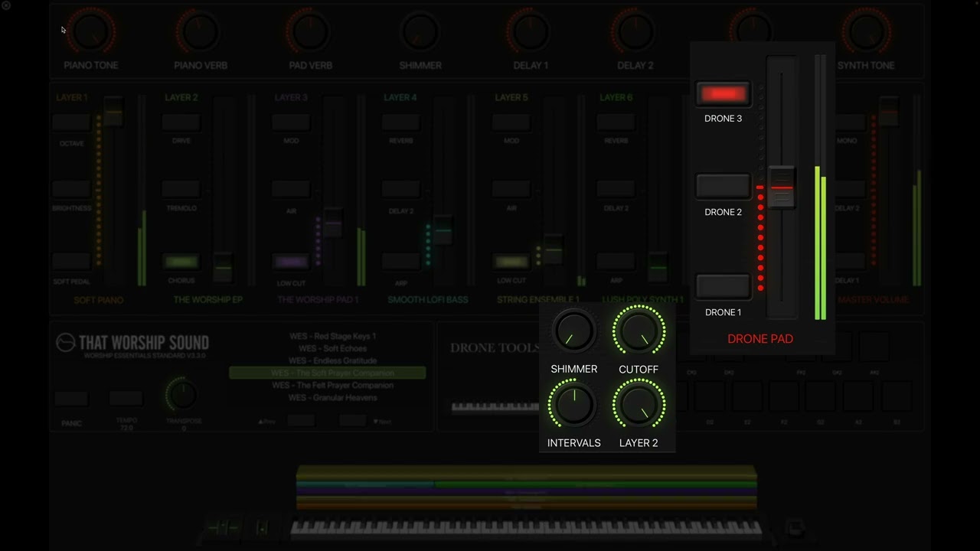Enable REVERB on Layer 6
Image resolution: width=980 pixels, height=551 pixels.
[616, 122]
